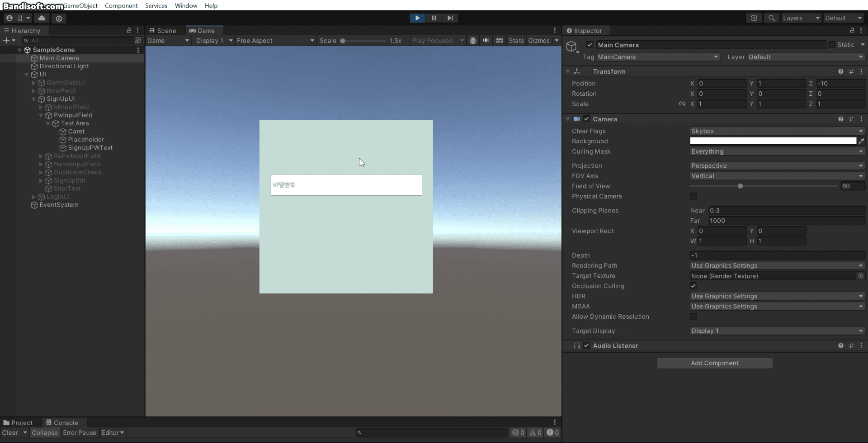Toggle the Occlusion Culling checkbox

(693, 286)
